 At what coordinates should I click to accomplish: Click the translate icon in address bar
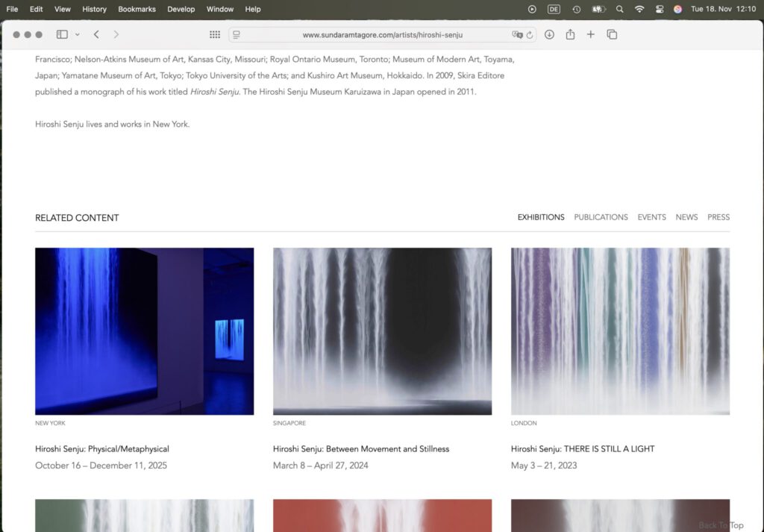click(517, 35)
